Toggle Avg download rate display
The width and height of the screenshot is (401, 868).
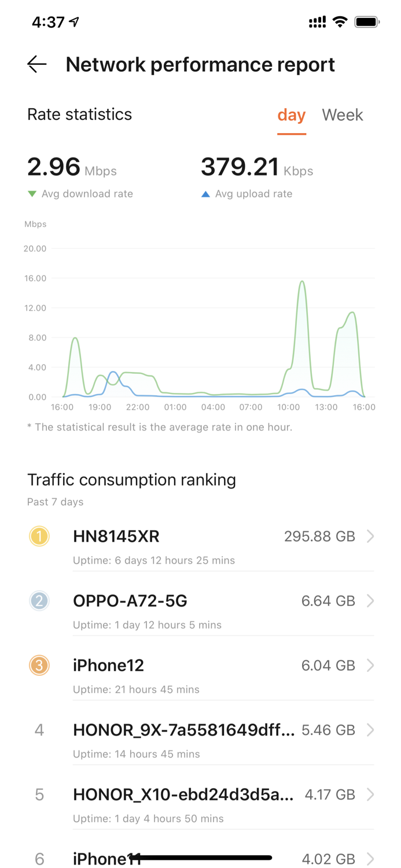coord(87,194)
